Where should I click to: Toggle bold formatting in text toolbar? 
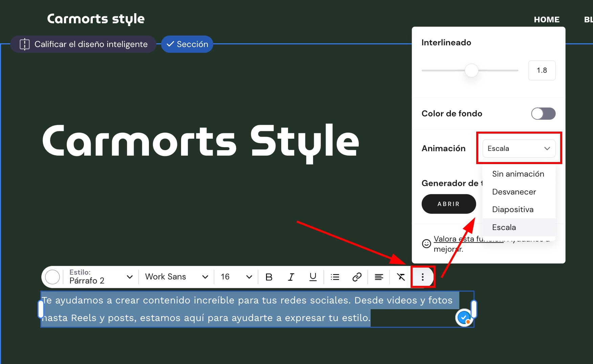[x=269, y=277]
